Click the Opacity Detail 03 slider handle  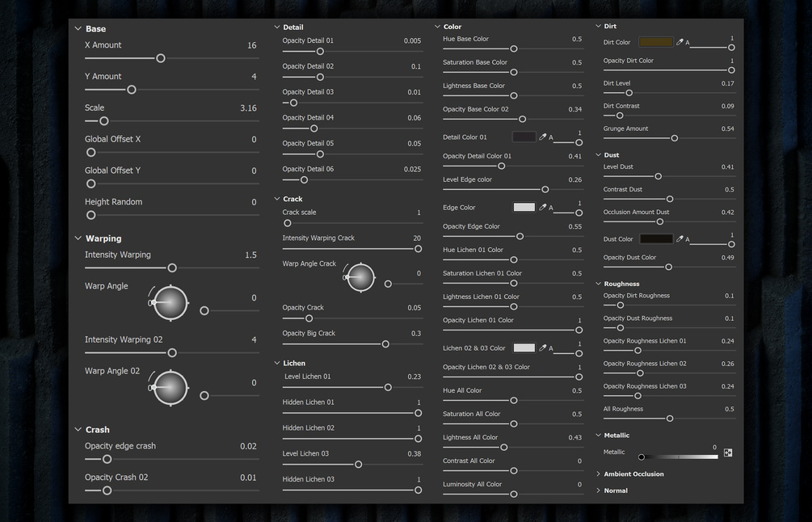[293, 103]
